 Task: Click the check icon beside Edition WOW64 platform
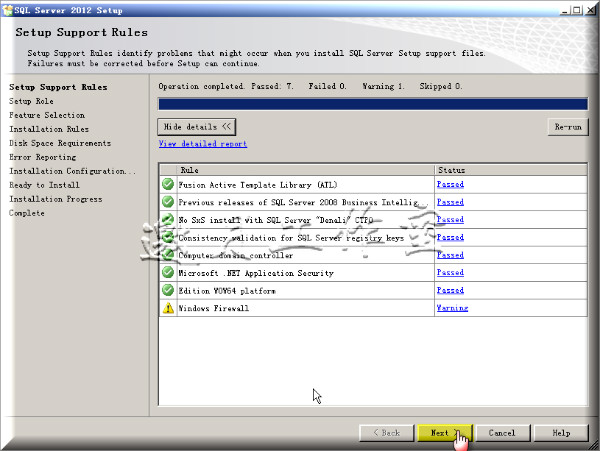(168, 290)
